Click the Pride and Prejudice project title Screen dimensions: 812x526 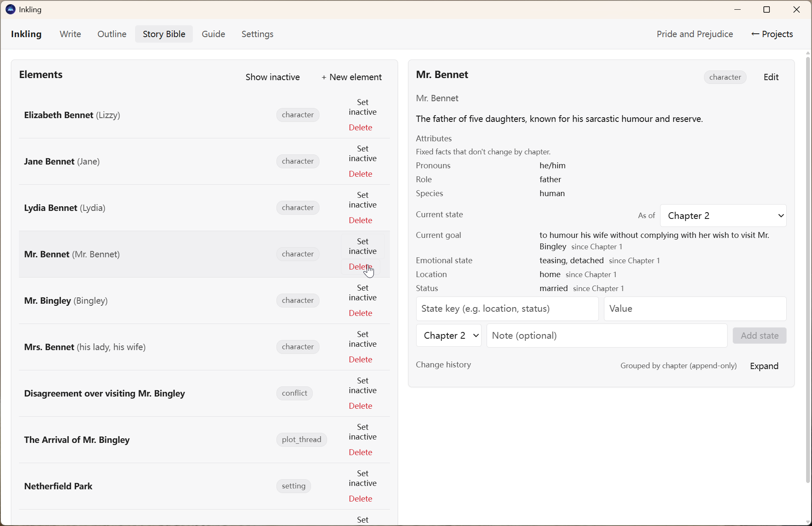(695, 34)
